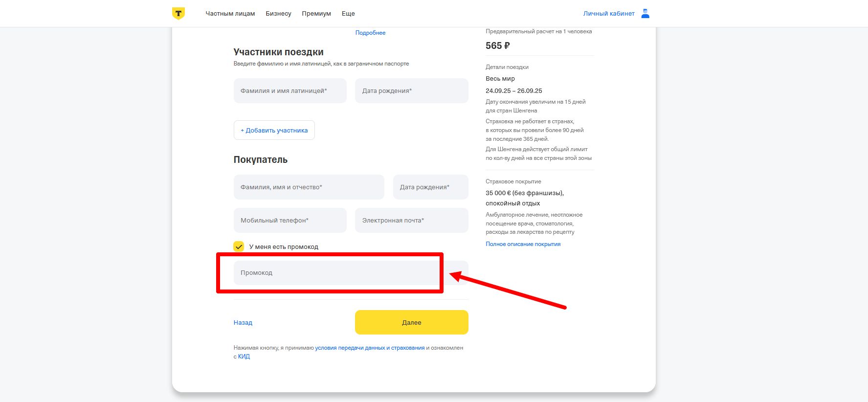Screen dimensions: 868x402
Task: Select the buyer's birth date field
Action: click(x=430, y=187)
